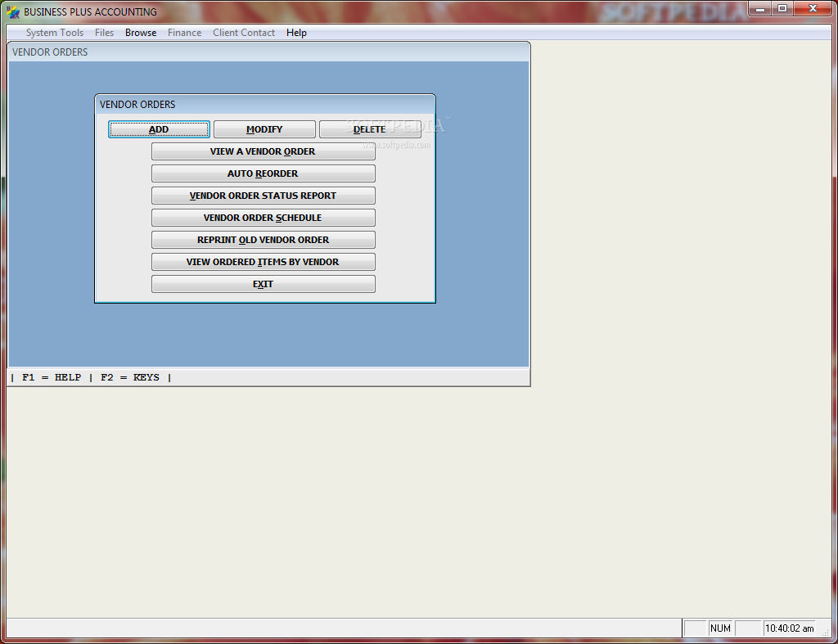Click the F2 = KEYS status text
The height and width of the screenshot is (644, 838).
pos(130,377)
